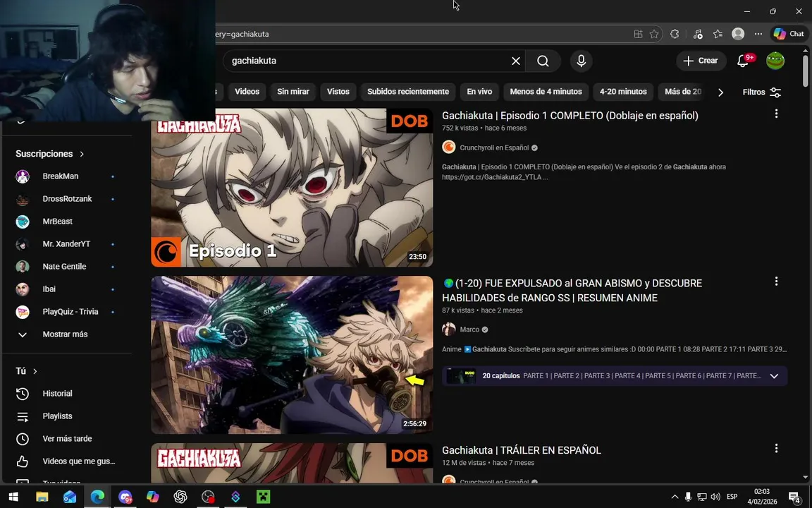The width and height of the screenshot is (812, 508).
Task: Open Episodio 1 COMPLETO video title
Action: point(570,116)
